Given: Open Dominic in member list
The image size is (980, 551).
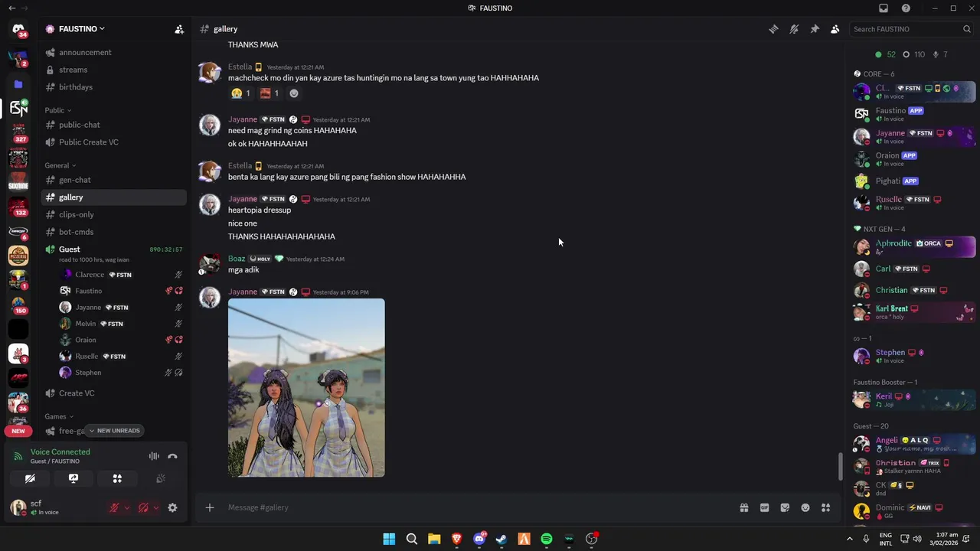Looking at the screenshot, I should tap(913, 510).
